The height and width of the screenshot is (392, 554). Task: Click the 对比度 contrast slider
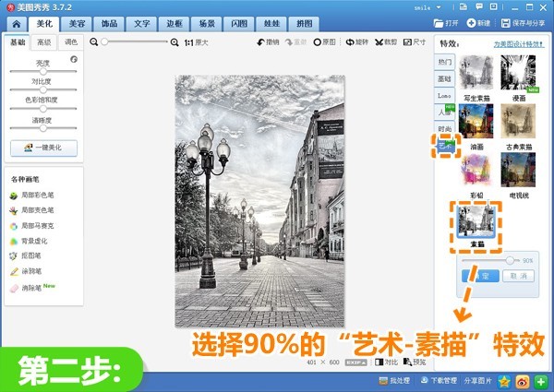click(43, 89)
